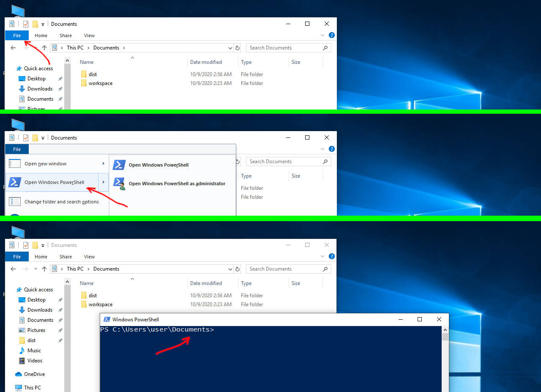541x392 pixels.
Task: Open Documents in the top screenshot sidebar
Action: (x=41, y=99)
